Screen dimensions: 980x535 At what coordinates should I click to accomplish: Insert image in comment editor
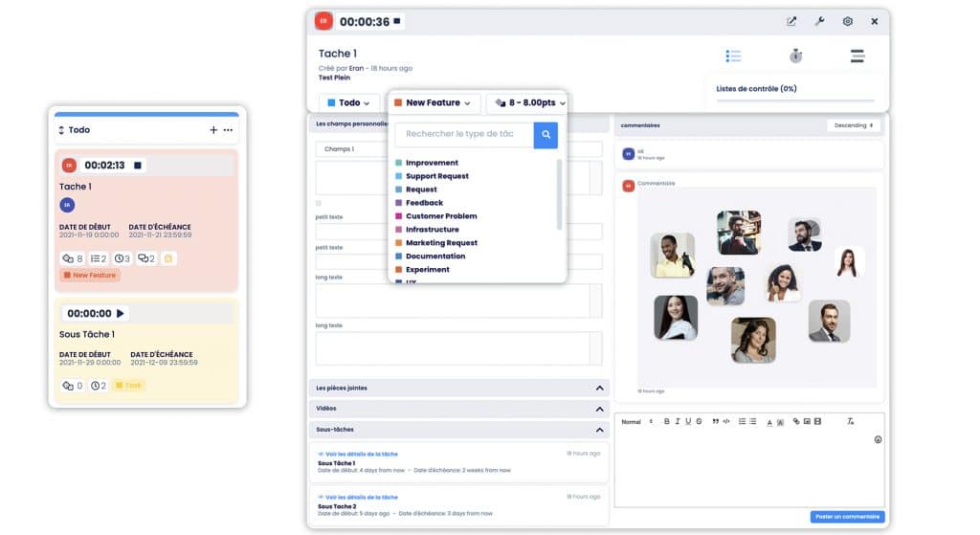coord(807,422)
